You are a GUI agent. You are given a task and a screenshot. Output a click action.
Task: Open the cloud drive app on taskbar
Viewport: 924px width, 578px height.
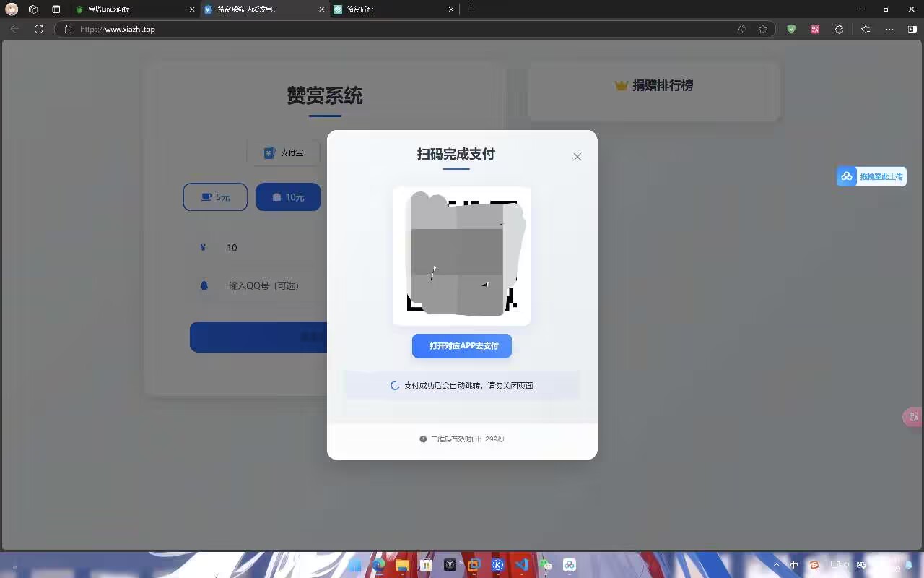[x=570, y=565]
